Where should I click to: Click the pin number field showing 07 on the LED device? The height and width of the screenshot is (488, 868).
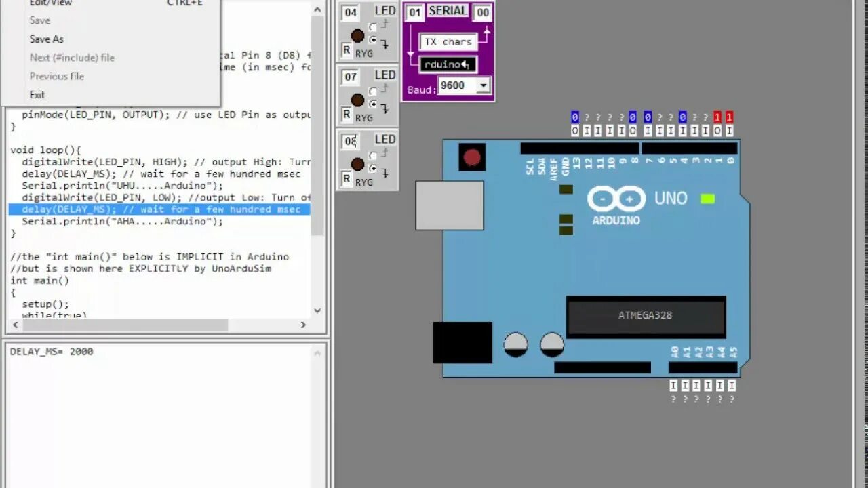350,77
